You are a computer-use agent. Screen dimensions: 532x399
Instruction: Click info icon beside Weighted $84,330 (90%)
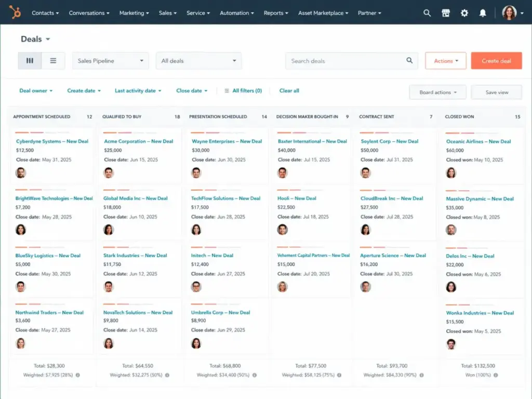[421, 375]
